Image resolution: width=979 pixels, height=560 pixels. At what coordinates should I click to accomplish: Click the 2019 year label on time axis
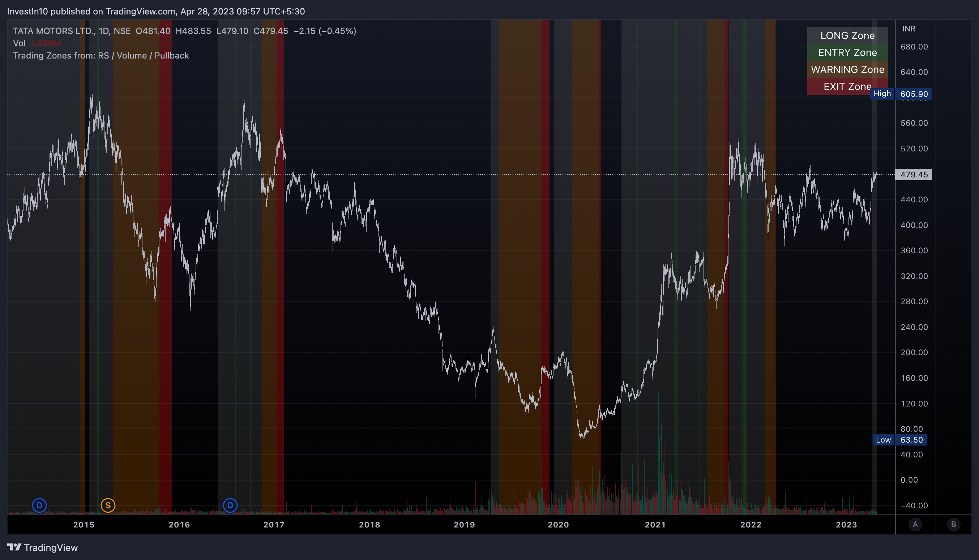point(465,525)
